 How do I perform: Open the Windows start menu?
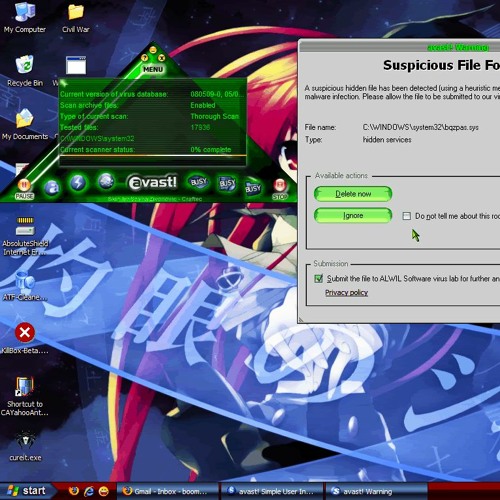click(26, 491)
